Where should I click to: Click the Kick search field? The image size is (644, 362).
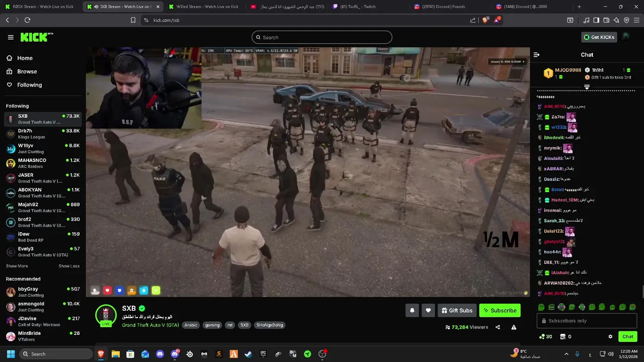point(322,37)
